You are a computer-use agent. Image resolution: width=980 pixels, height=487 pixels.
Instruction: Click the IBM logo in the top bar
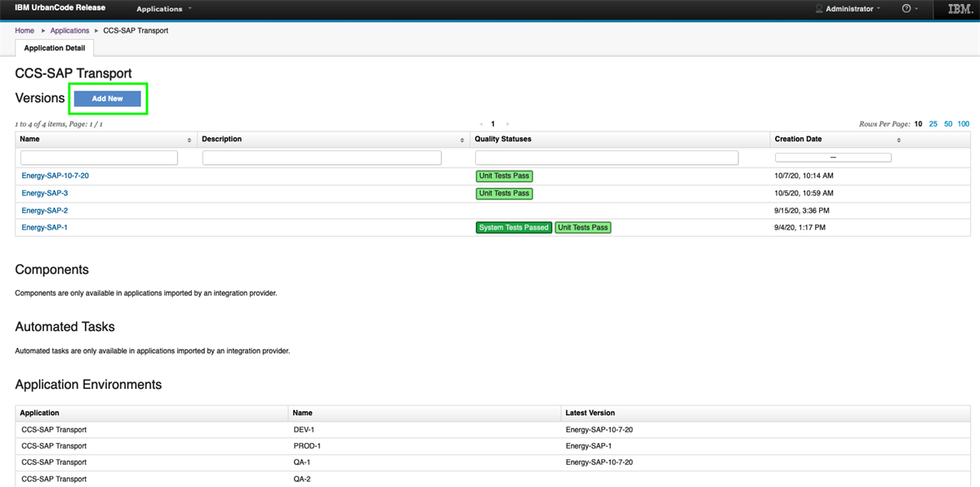coord(959,9)
